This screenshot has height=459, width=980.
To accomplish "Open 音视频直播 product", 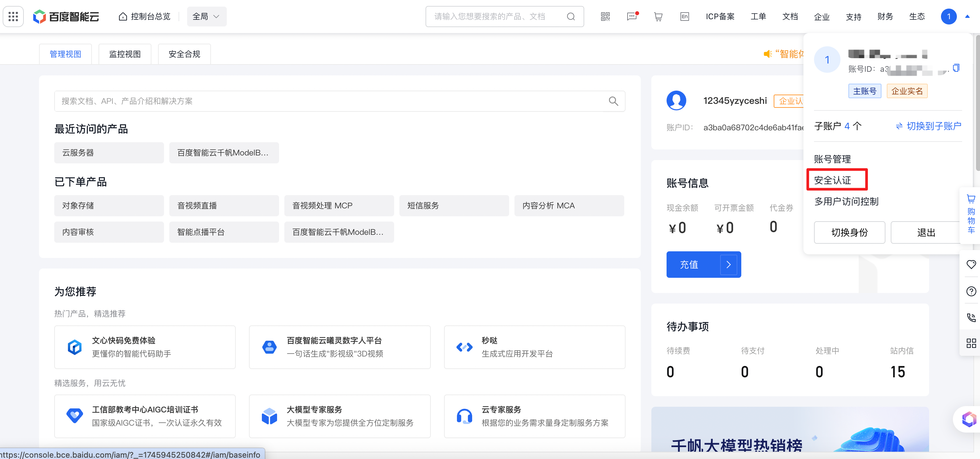I will pos(224,205).
